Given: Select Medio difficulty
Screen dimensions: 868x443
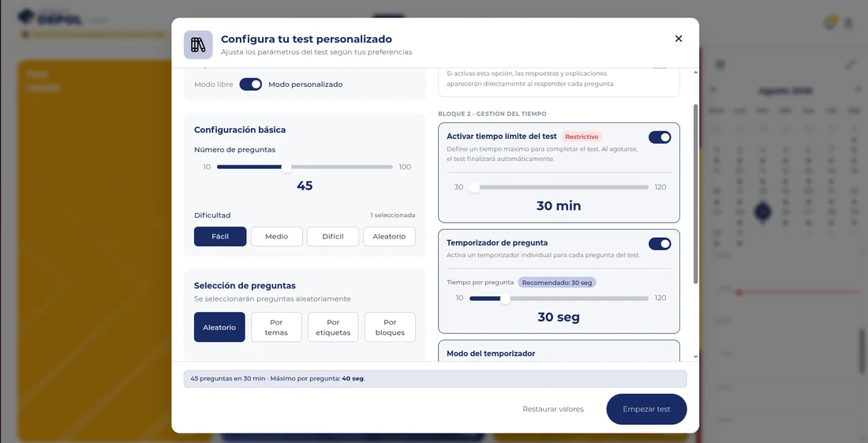Looking at the screenshot, I should [276, 236].
